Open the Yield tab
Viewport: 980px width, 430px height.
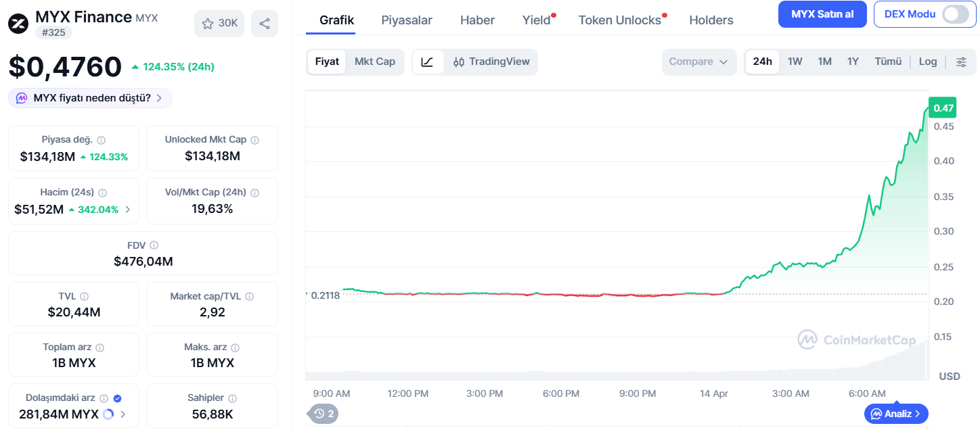tap(537, 20)
